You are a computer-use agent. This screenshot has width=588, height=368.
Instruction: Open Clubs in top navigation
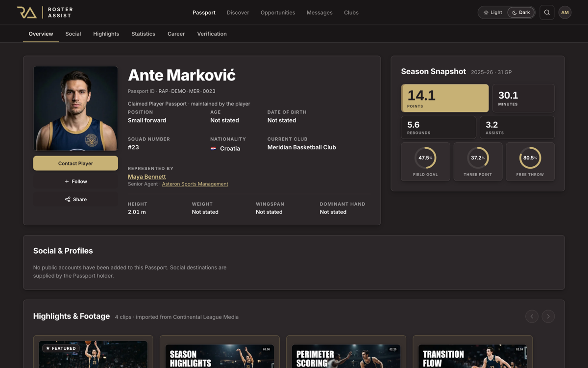[351, 12]
